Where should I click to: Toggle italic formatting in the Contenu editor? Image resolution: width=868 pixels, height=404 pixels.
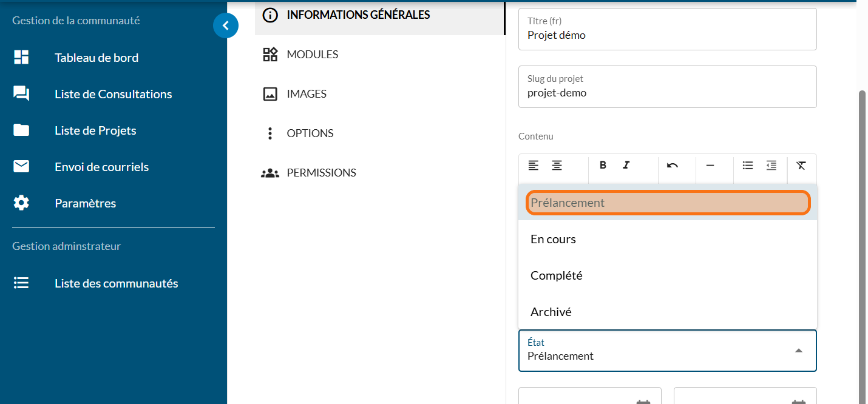(626, 166)
